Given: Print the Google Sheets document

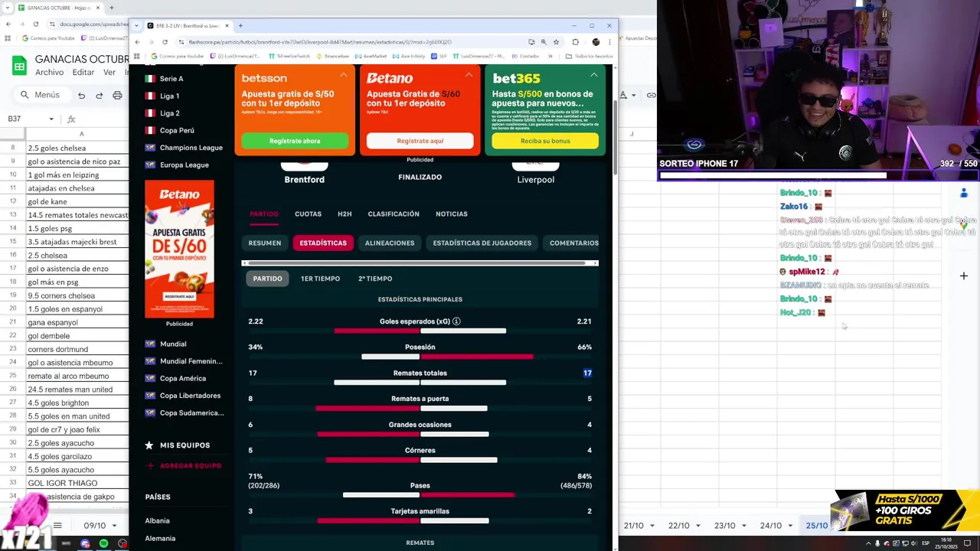Looking at the screenshot, I should (117, 95).
